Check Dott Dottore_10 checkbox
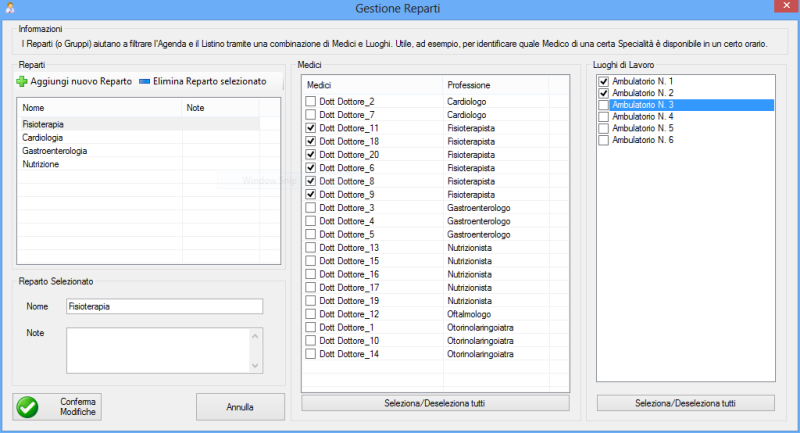Viewport: 800px width, 433px height. (311, 341)
